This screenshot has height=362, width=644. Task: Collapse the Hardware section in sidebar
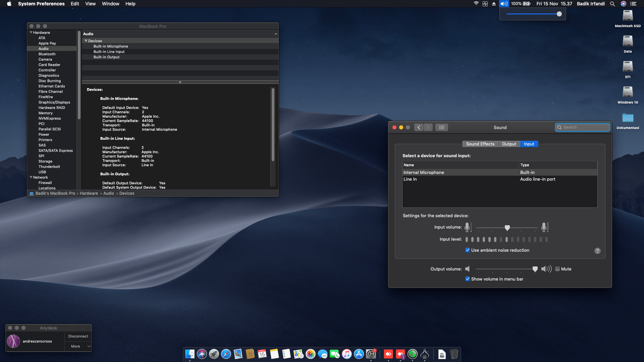(x=31, y=33)
